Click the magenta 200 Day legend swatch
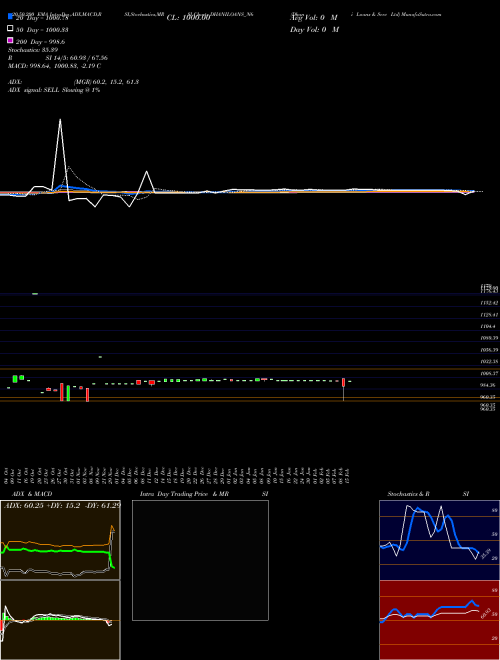Viewport: 500px width, 660px height. 10,40
